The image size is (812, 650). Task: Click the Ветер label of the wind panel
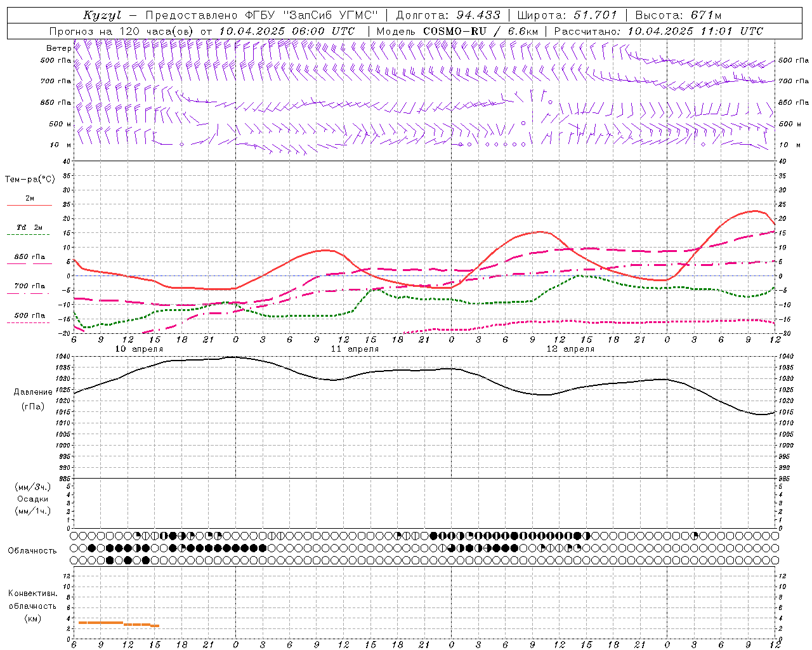(58, 48)
